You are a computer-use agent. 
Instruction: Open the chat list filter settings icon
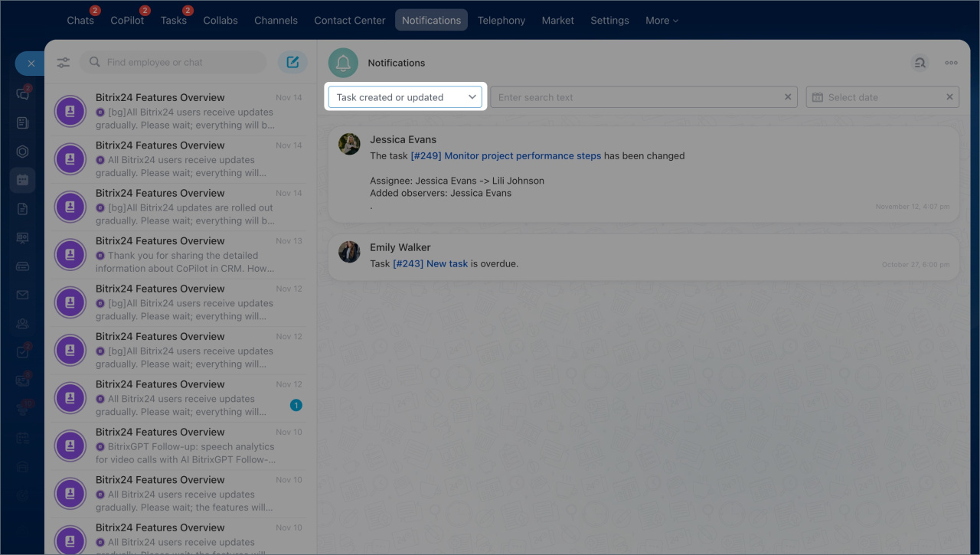click(x=64, y=63)
